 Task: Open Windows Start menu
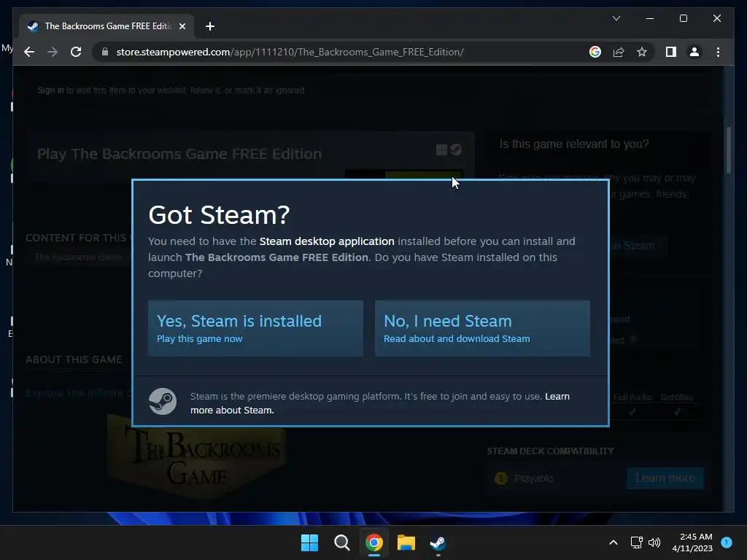pyautogui.click(x=309, y=542)
